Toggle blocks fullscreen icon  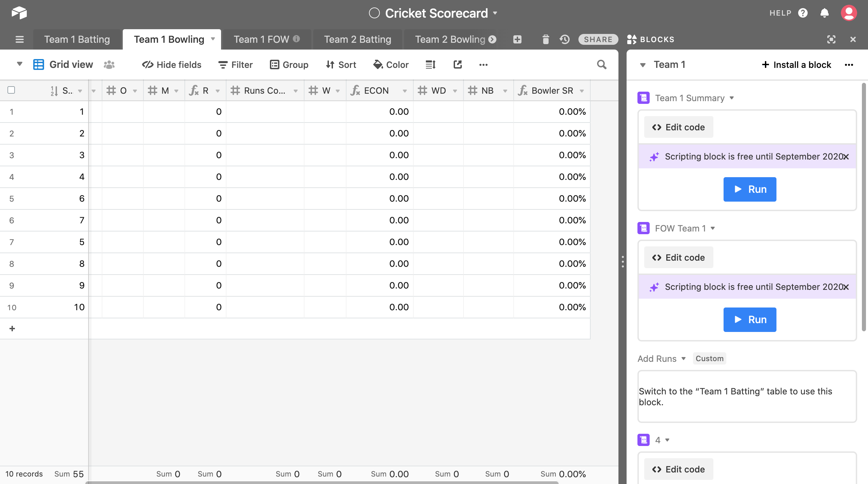[x=831, y=39]
